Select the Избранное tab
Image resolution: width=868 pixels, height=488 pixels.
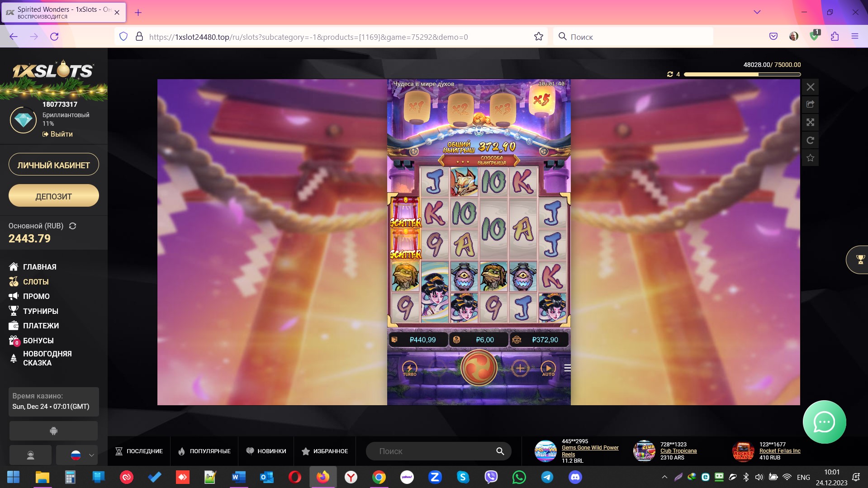point(325,451)
